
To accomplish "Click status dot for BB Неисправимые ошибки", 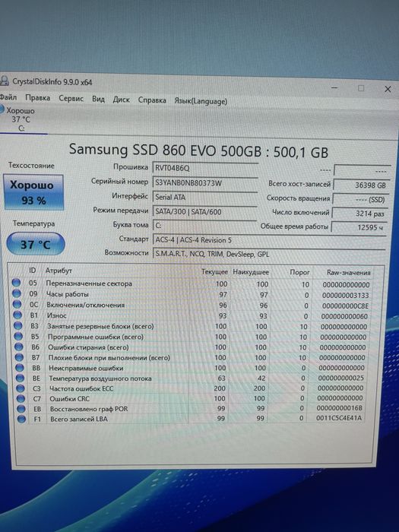I will point(20,368).
